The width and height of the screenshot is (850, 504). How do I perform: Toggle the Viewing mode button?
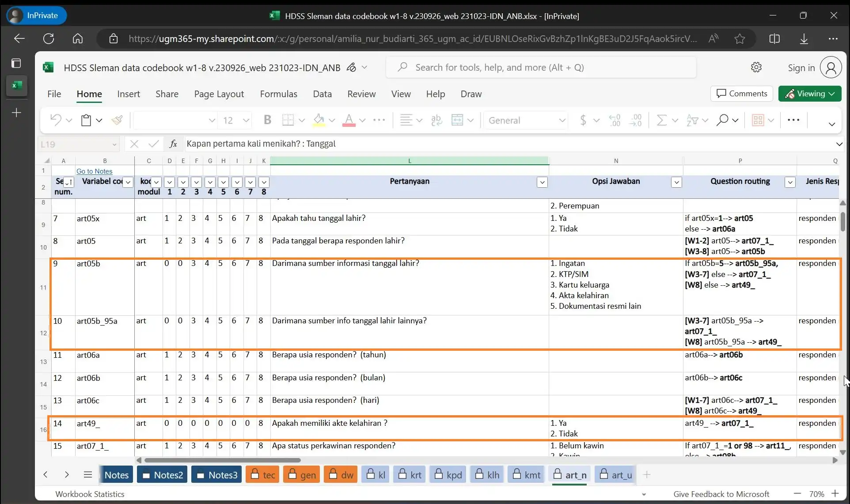click(809, 94)
